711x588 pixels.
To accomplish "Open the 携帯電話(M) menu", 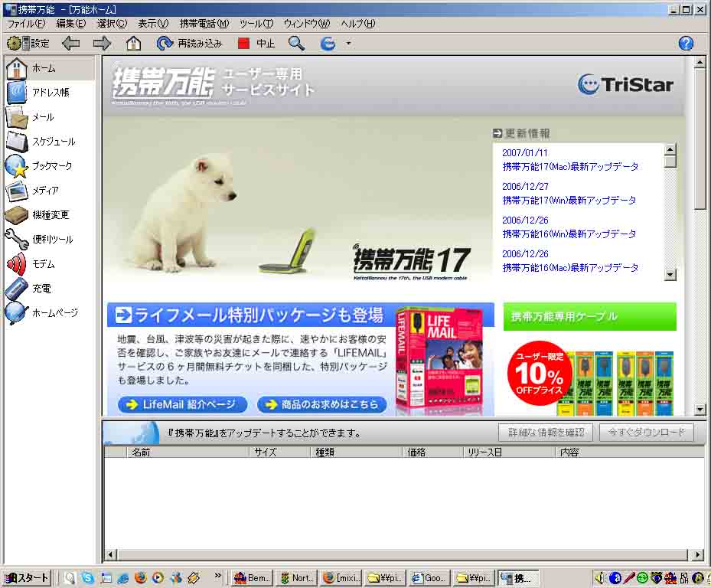I will click(204, 24).
